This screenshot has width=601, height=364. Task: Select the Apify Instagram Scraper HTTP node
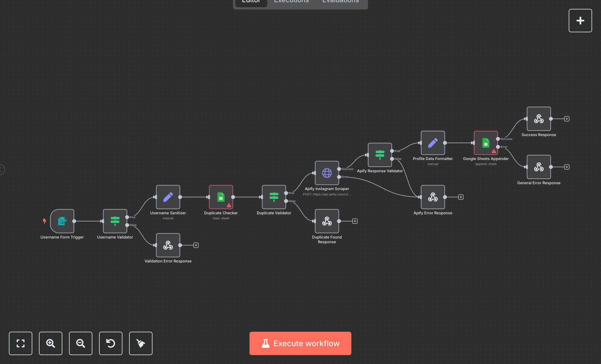point(327,173)
